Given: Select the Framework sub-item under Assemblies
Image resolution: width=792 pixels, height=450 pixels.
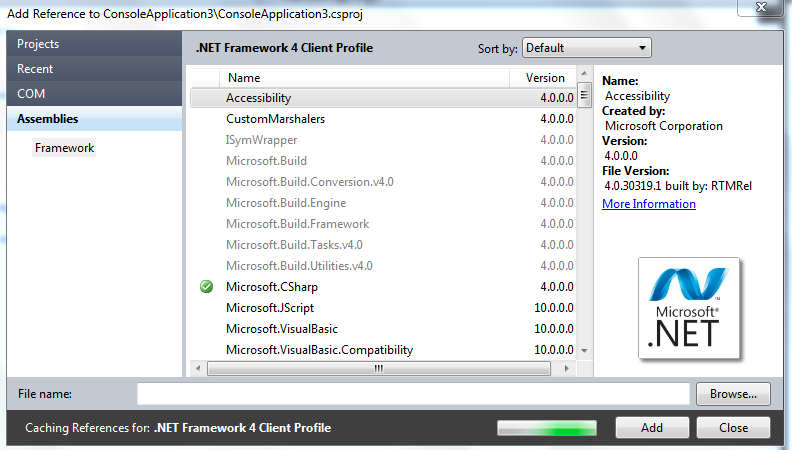Looking at the screenshot, I should click(64, 148).
